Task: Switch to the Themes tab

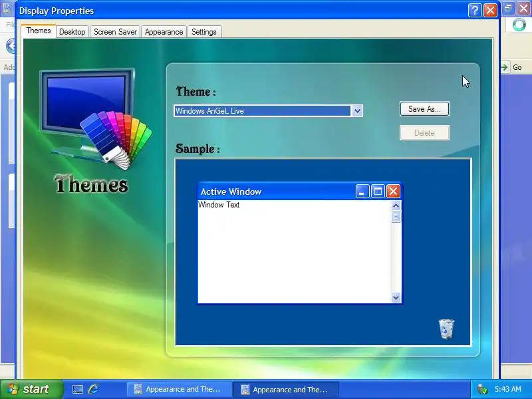Action: click(39, 31)
